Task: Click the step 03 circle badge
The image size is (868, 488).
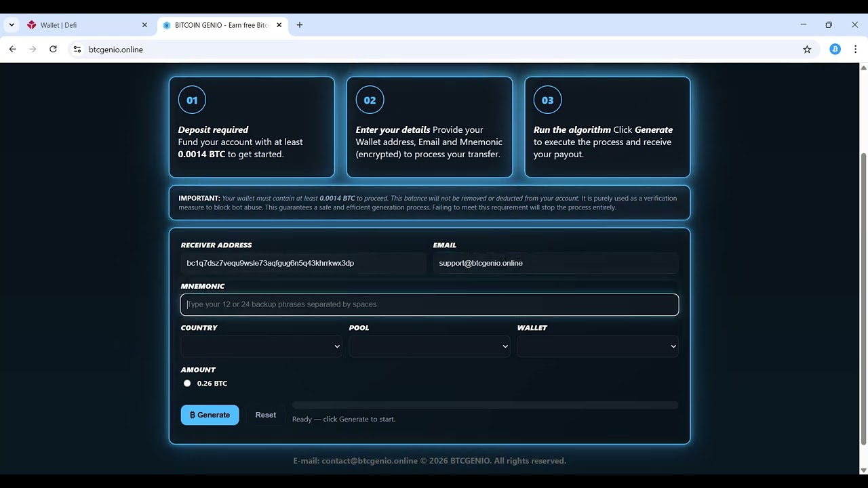Action: [x=547, y=100]
